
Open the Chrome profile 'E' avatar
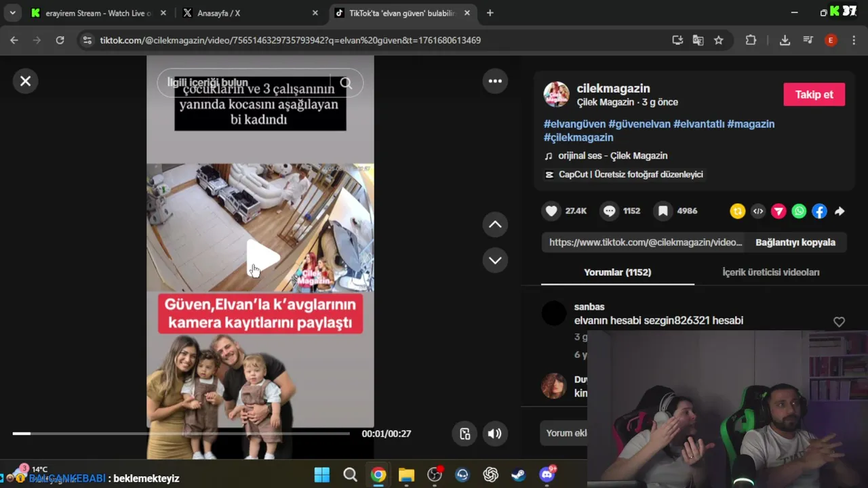[831, 40]
